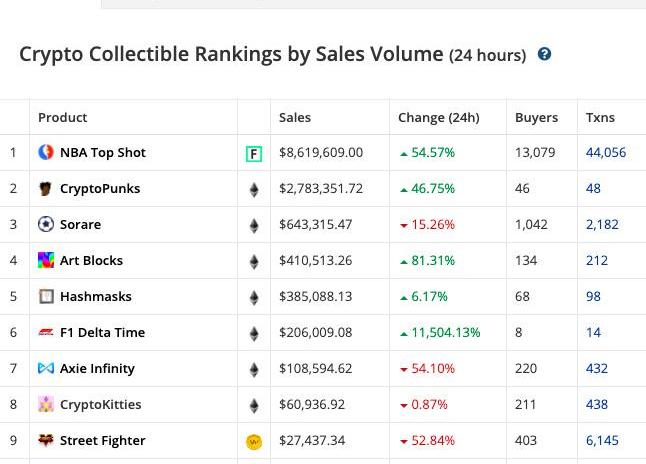Screen dimensions: 646x464
Task: Click the CryptoPunks avatar icon
Action: [x=46, y=189]
